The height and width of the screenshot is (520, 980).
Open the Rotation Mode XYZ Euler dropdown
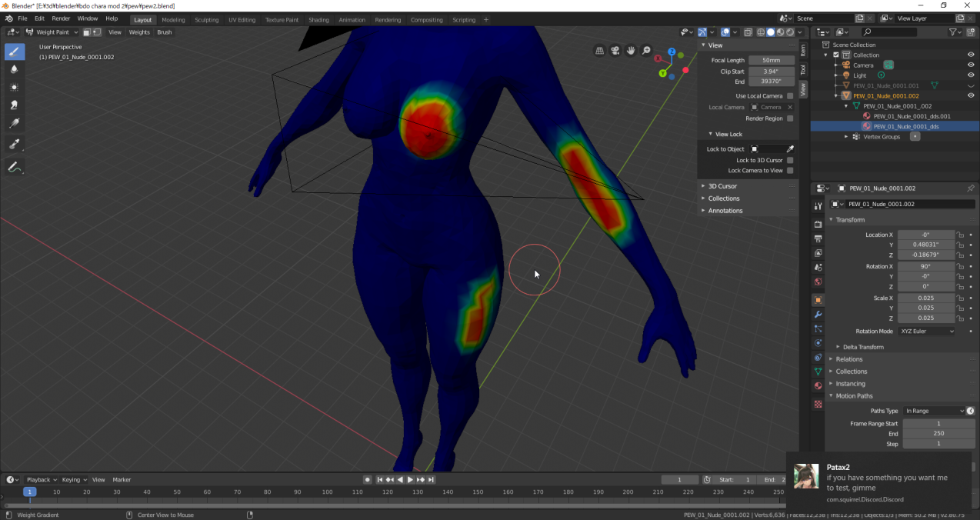927,331
